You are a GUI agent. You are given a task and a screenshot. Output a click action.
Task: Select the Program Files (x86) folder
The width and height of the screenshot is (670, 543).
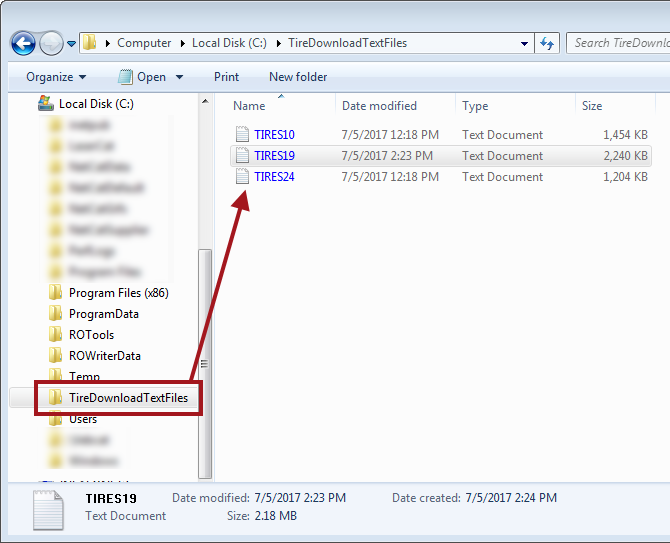tap(119, 293)
